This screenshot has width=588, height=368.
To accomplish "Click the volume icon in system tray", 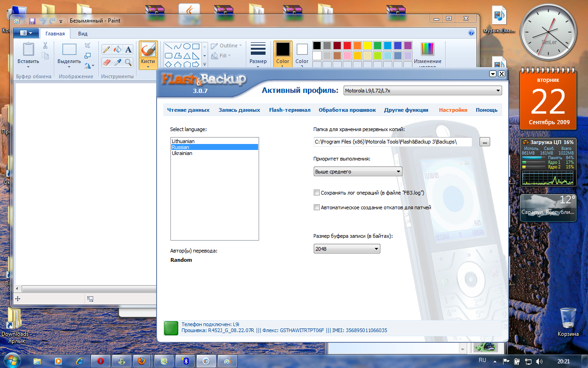I will tap(538, 361).
